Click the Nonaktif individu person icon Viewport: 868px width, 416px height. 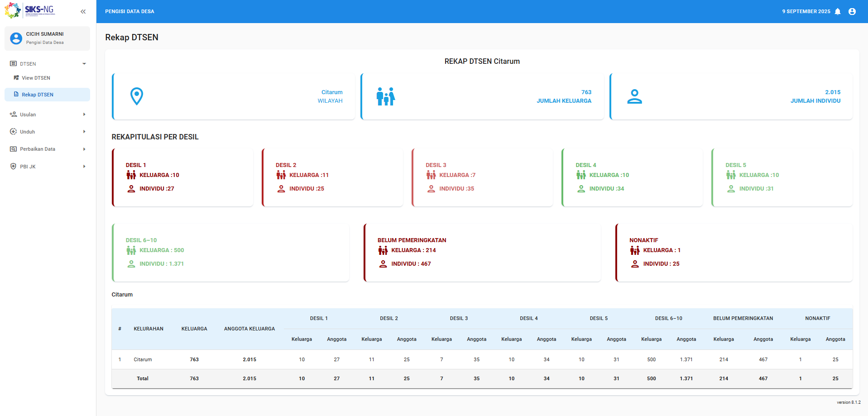635,264
